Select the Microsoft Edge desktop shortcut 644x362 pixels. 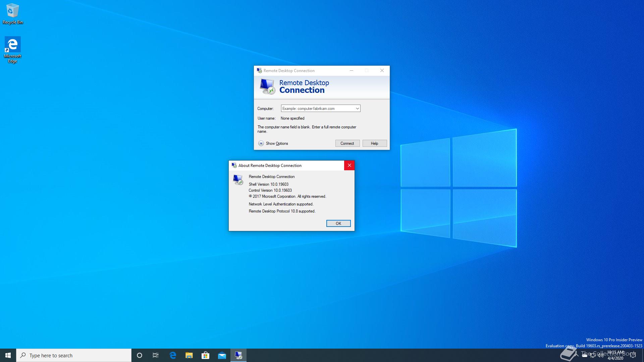[12, 50]
